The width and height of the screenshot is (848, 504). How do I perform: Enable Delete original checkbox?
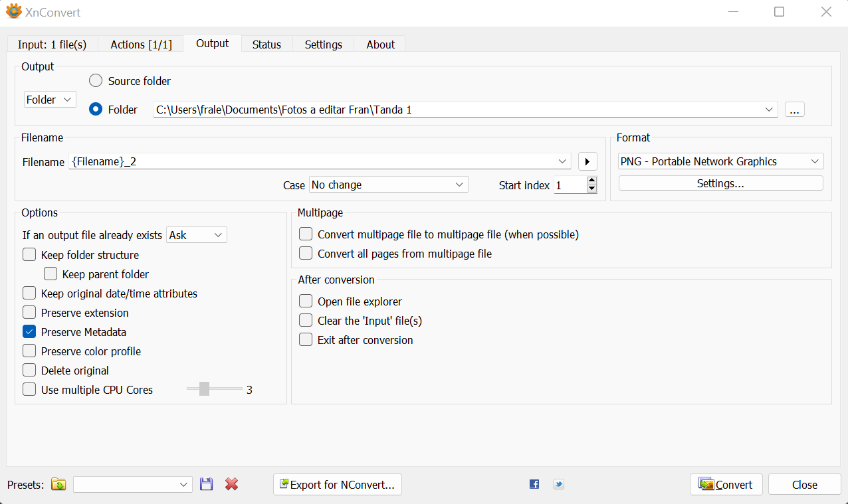click(x=29, y=371)
